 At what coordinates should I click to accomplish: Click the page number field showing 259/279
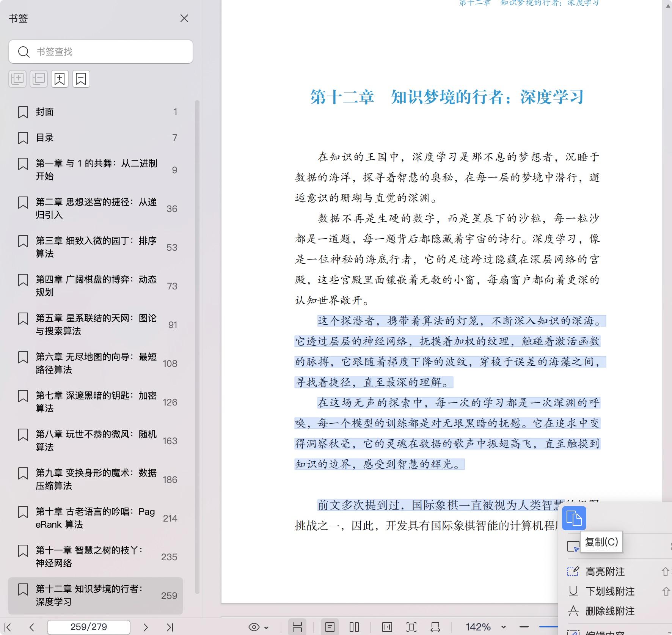coord(88,627)
